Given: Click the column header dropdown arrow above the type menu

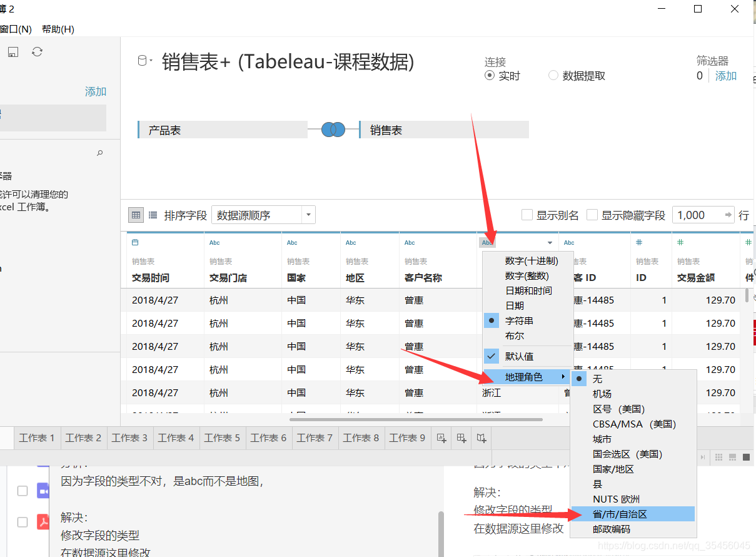Looking at the screenshot, I should click(550, 243).
